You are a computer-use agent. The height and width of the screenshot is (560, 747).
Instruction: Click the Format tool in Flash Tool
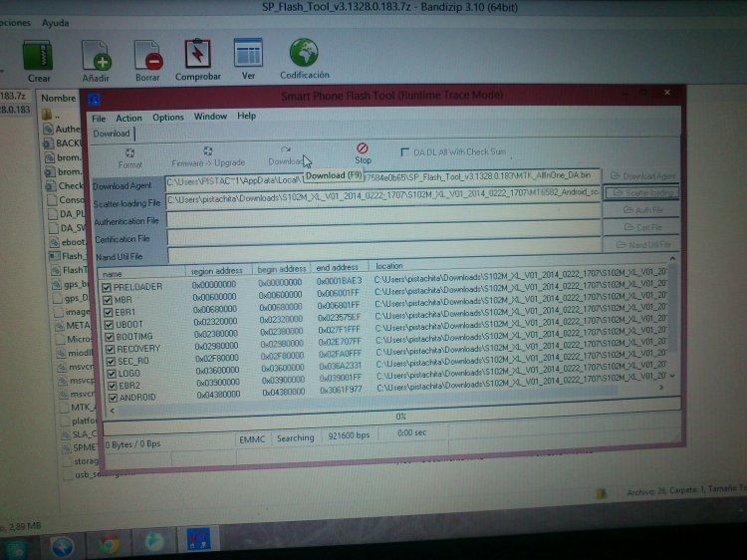130,158
